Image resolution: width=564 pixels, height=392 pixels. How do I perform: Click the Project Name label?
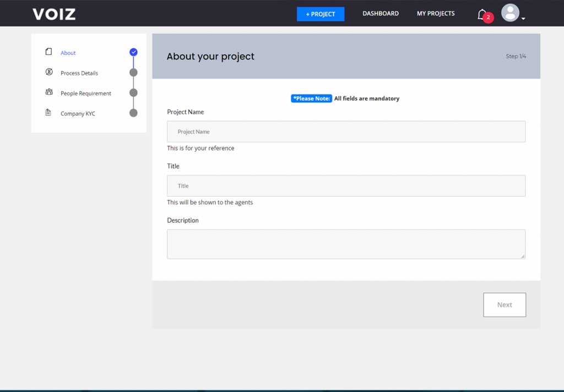click(x=186, y=112)
